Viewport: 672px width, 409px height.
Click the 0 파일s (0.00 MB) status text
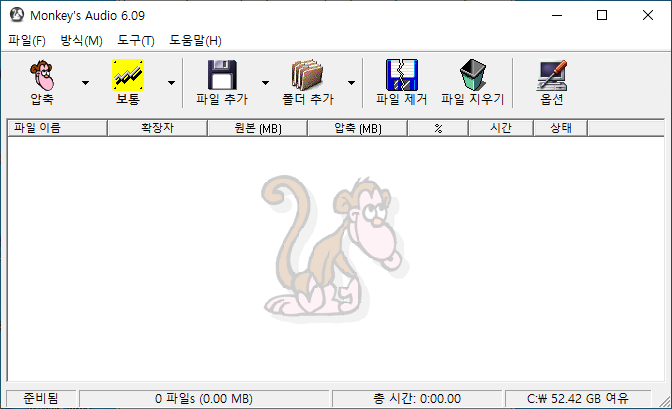(x=204, y=398)
